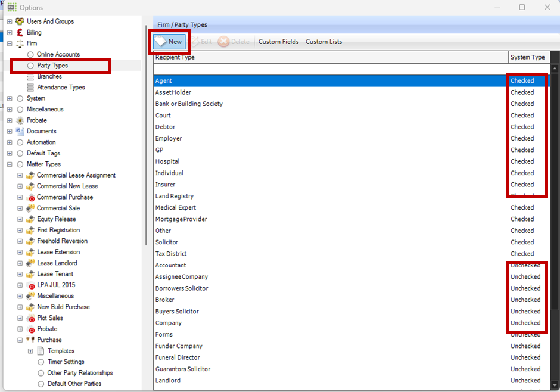560x392 pixels.
Task: Click the Probate icon in top-level tree
Action: (x=20, y=120)
